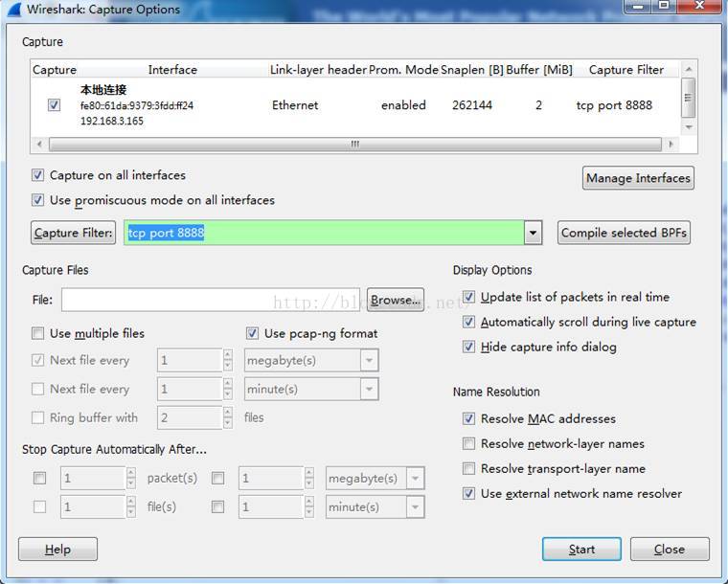Click the capture filter text field
Viewport: 728px width, 584px height.
pyautogui.click(x=324, y=233)
